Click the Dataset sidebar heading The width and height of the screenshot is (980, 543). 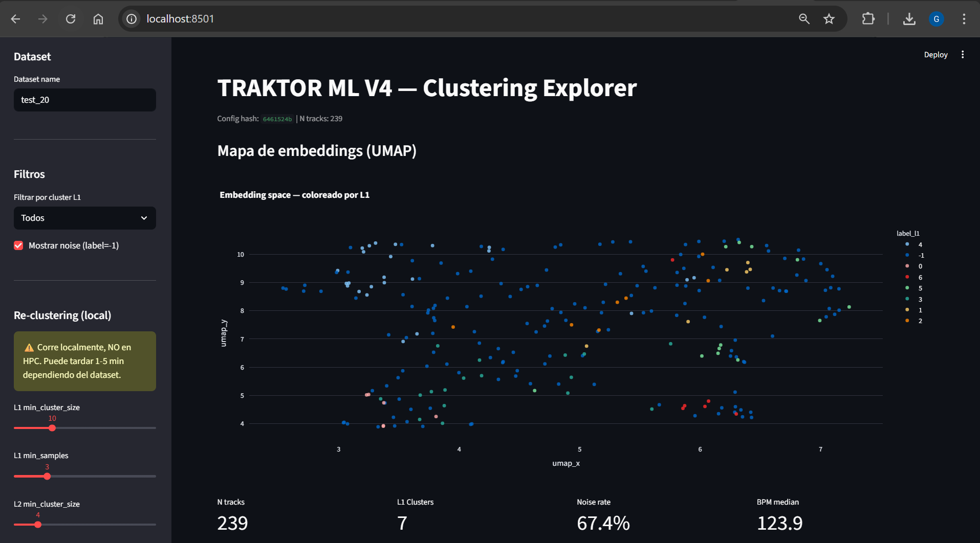click(x=32, y=57)
